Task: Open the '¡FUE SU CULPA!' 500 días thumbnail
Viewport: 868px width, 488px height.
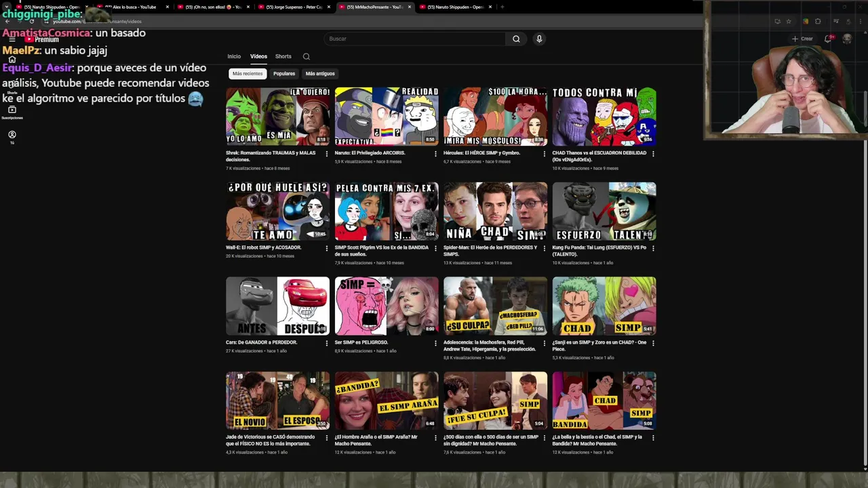Action: pos(495,401)
